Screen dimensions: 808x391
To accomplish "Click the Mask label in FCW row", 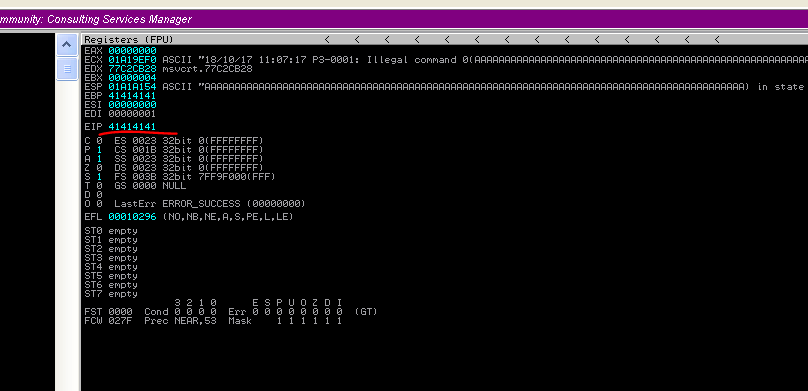I will [240, 321].
